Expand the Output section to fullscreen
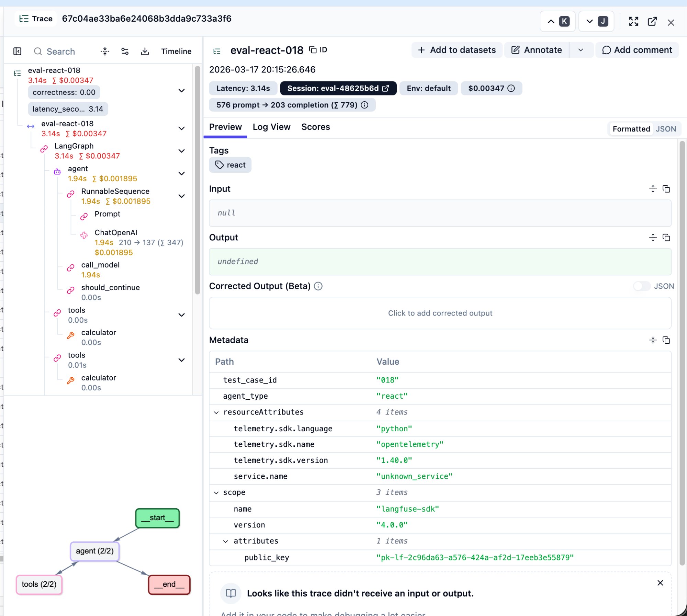The width and height of the screenshot is (687, 616). point(652,237)
